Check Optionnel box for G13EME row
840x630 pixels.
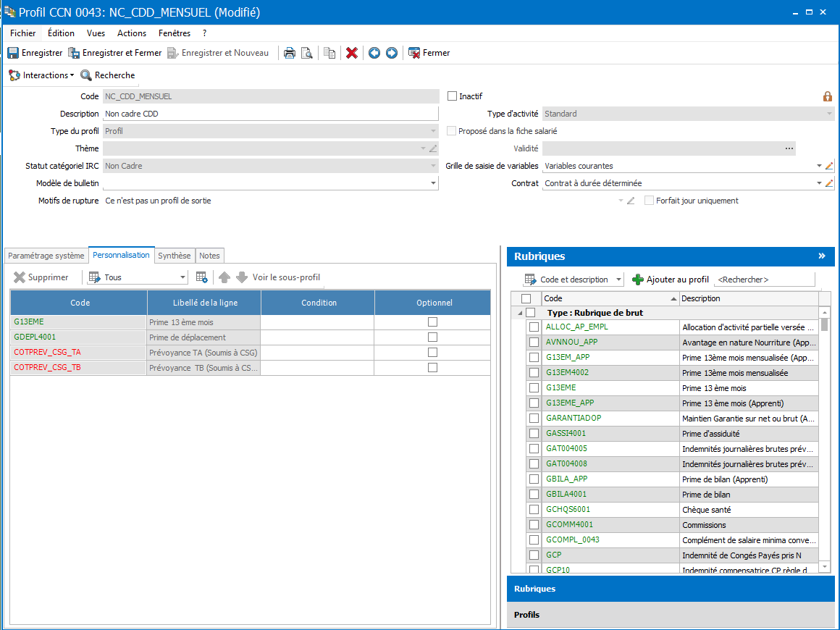pyautogui.click(x=432, y=322)
